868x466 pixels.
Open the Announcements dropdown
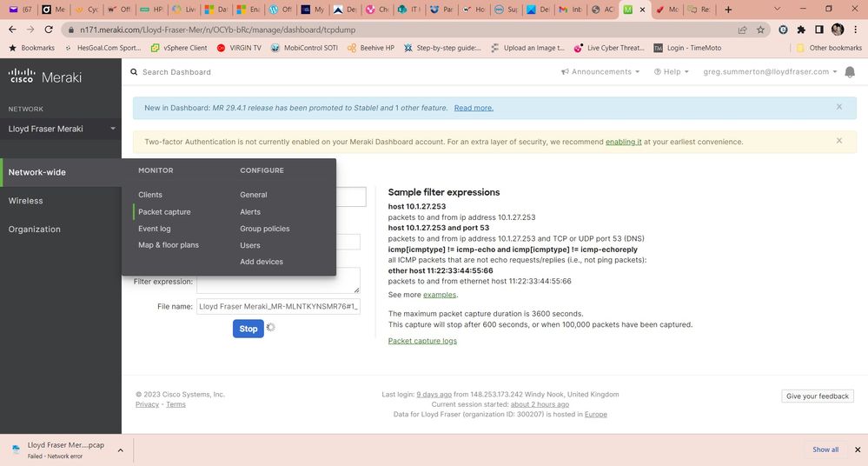pyautogui.click(x=600, y=72)
